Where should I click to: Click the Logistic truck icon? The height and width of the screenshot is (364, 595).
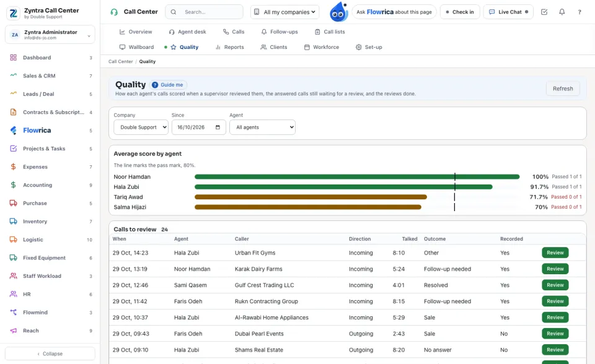click(13, 240)
